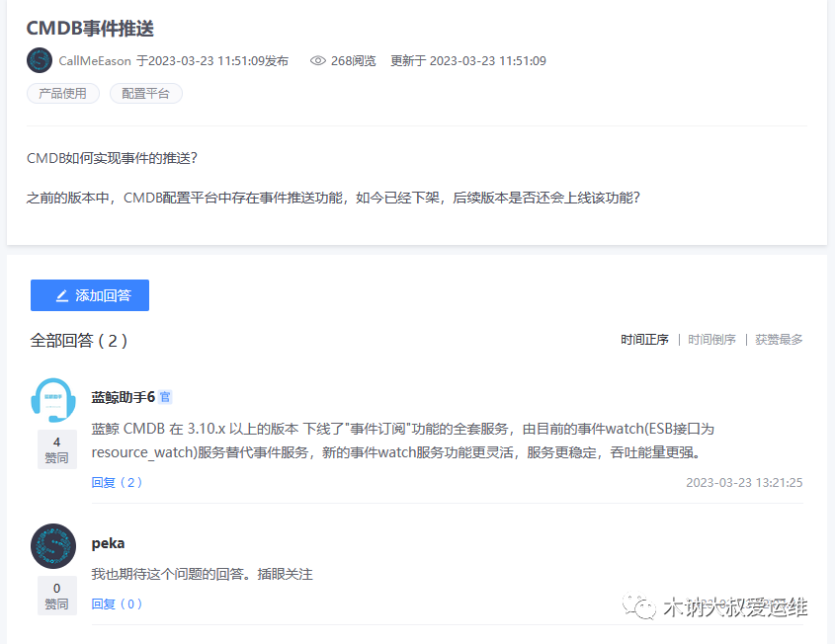Click the eye icon beside 268阅览
This screenshot has height=644, width=835.
pyautogui.click(x=318, y=60)
